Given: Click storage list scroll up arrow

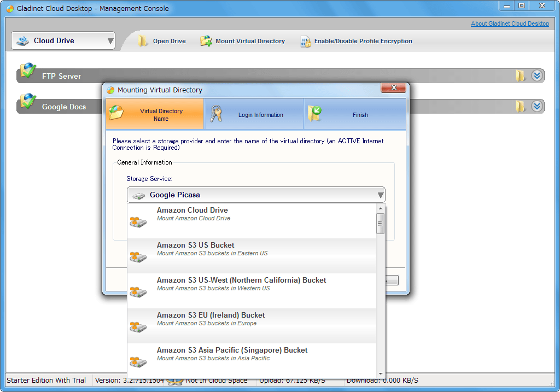Looking at the screenshot, I should pos(381,208).
